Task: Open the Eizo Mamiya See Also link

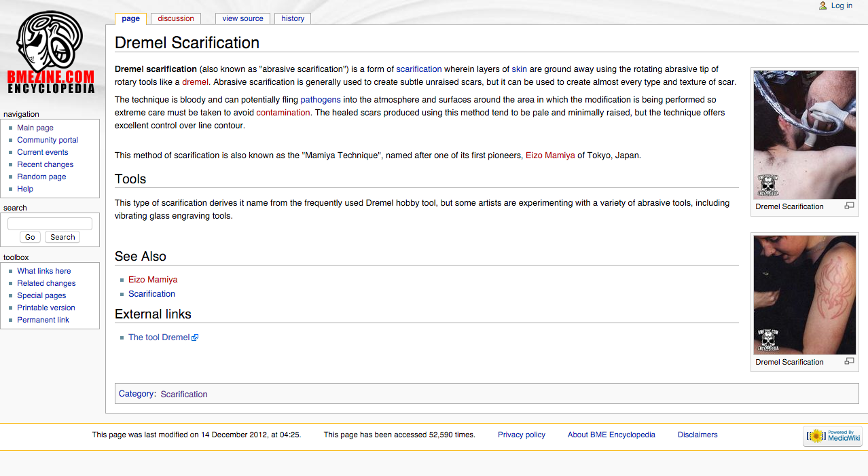Action: [153, 279]
